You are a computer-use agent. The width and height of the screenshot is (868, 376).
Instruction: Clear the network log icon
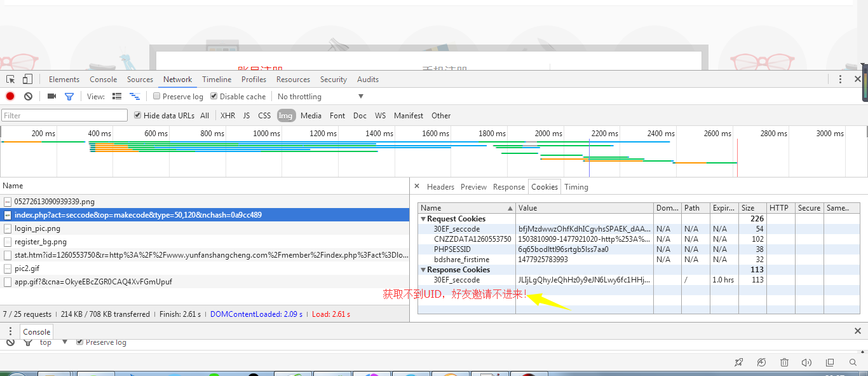(x=28, y=96)
